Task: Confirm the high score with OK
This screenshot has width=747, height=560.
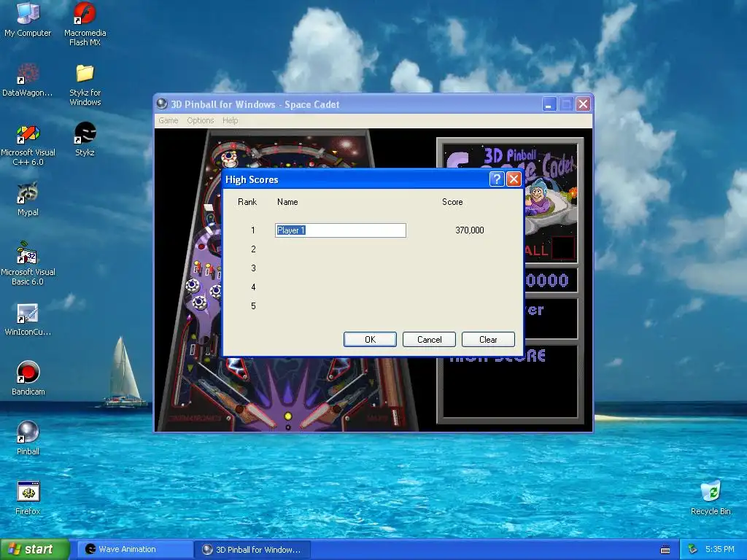Action: [370, 340]
